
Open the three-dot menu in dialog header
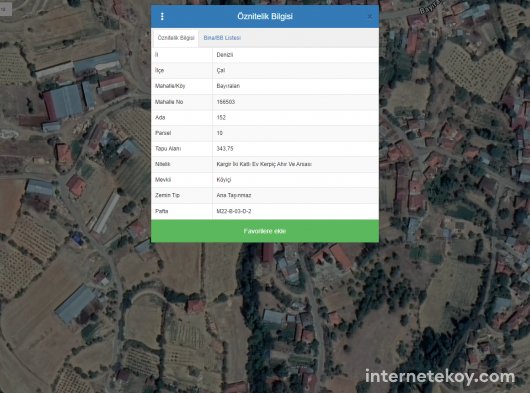tap(162, 16)
